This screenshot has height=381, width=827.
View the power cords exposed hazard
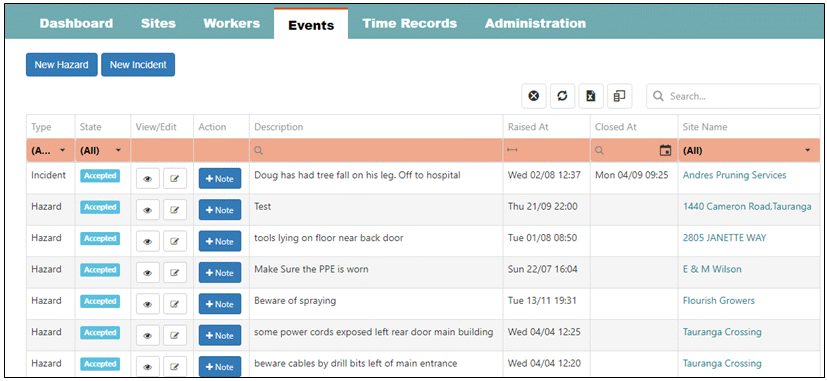(148, 336)
